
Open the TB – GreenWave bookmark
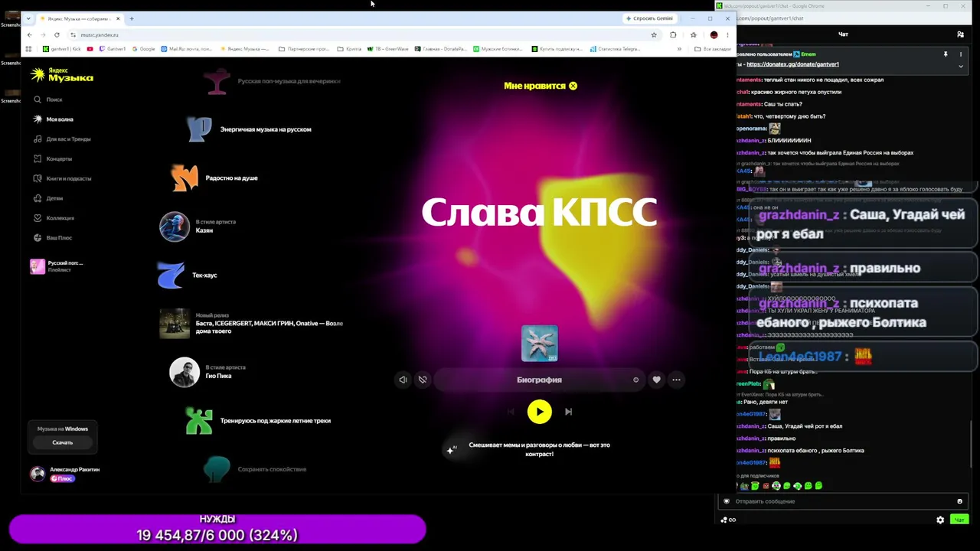388,49
